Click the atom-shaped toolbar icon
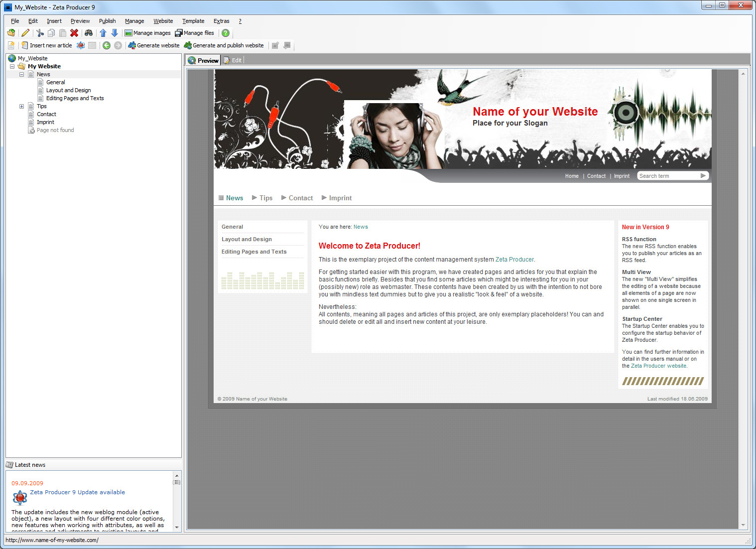This screenshot has width=756, height=549. pos(81,45)
